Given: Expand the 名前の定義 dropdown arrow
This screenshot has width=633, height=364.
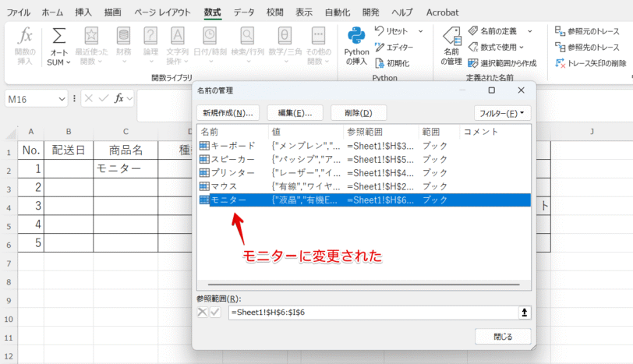Looking at the screenshot, I should (529, 31).
